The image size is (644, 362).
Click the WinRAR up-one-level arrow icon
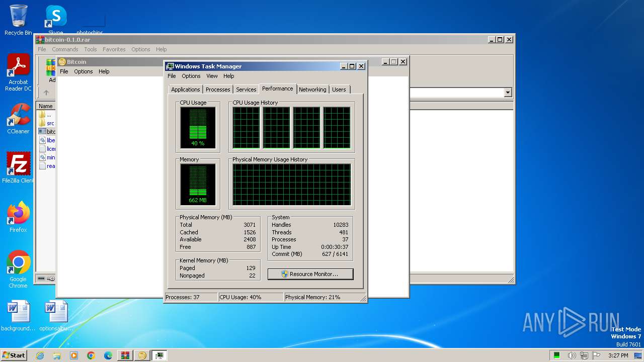[x=46, y=93]
